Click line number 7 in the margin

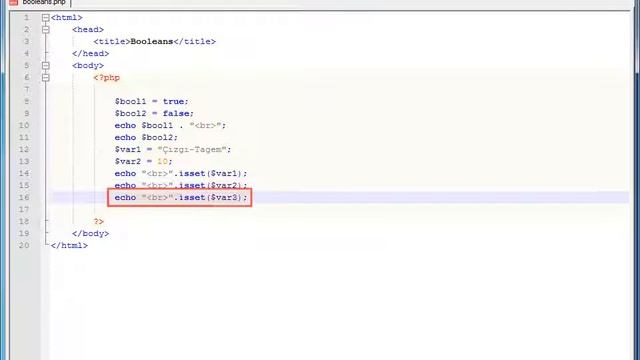(27, 89)
